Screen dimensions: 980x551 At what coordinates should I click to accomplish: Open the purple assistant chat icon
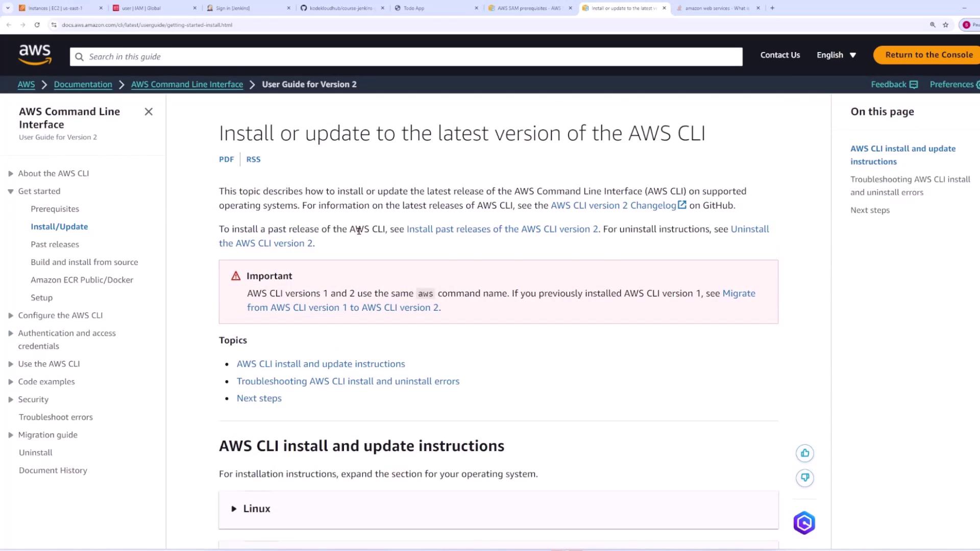804,523
